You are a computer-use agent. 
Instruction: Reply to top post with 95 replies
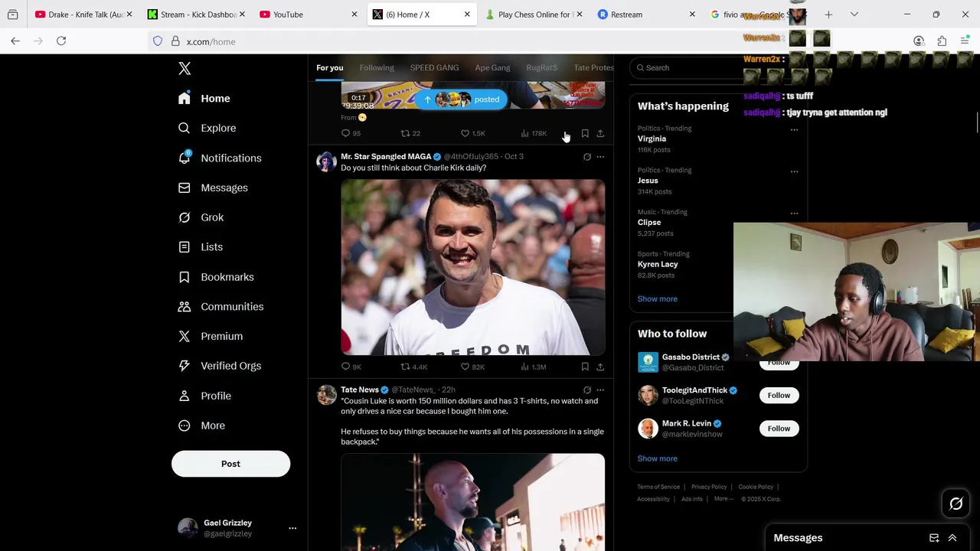coord(346,134)
